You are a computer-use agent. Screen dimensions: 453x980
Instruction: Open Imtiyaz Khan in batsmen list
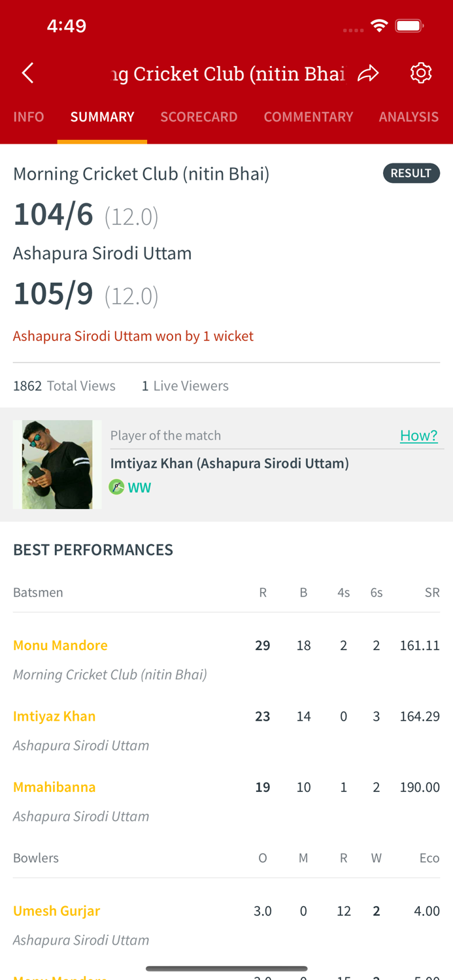tap(54, 716)
